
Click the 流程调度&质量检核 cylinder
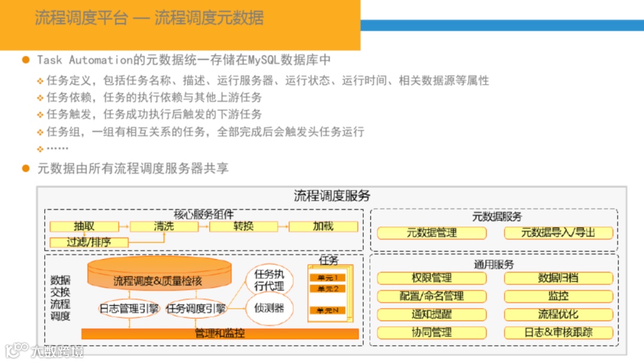point(159,274)
